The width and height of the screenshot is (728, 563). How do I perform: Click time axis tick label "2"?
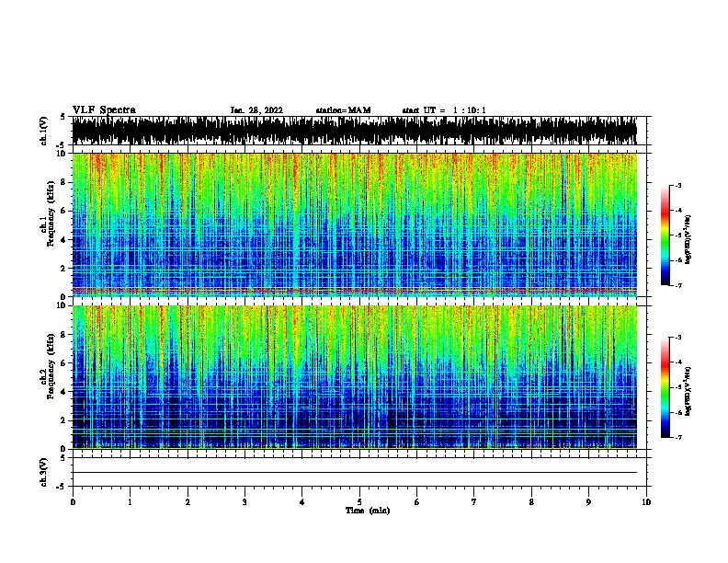click(188, 501)
